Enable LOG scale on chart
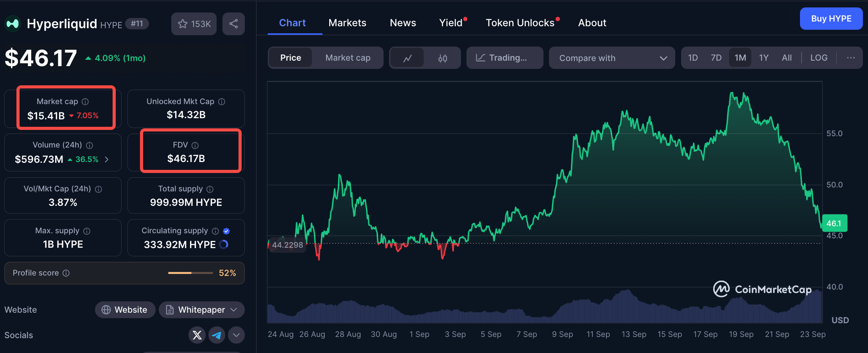 pyautogui.click(x=819, y=58)
